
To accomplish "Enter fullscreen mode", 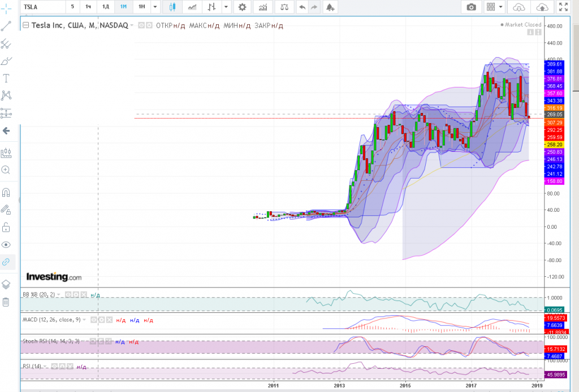I will pos(564,7).
